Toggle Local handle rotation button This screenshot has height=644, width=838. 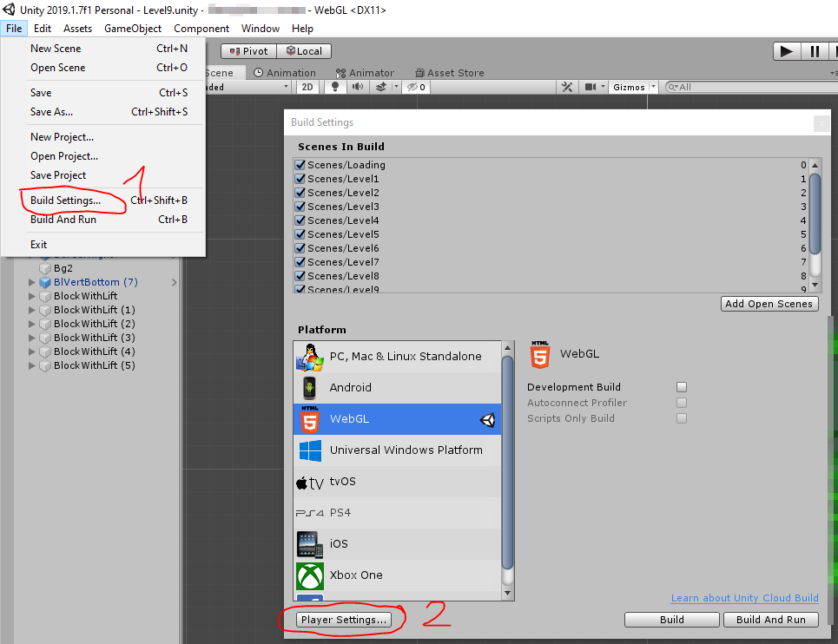point(304,51)
